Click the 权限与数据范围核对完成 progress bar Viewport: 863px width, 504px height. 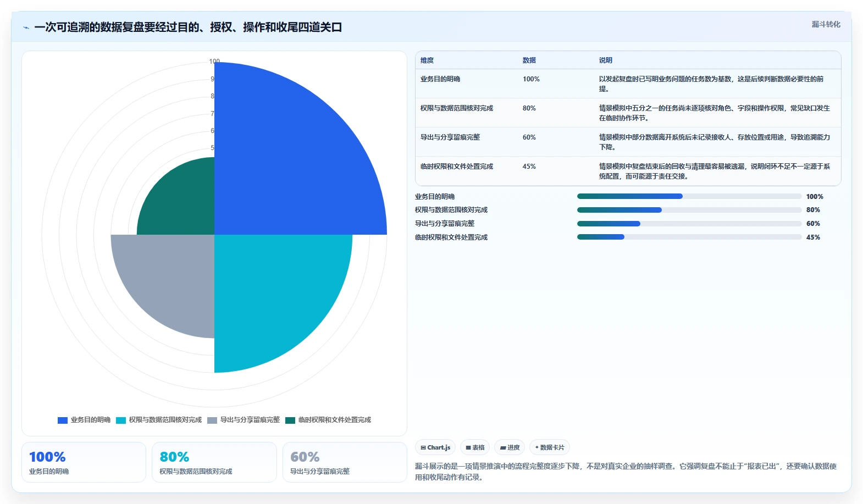pyautogui.click(x=689, y=210)
